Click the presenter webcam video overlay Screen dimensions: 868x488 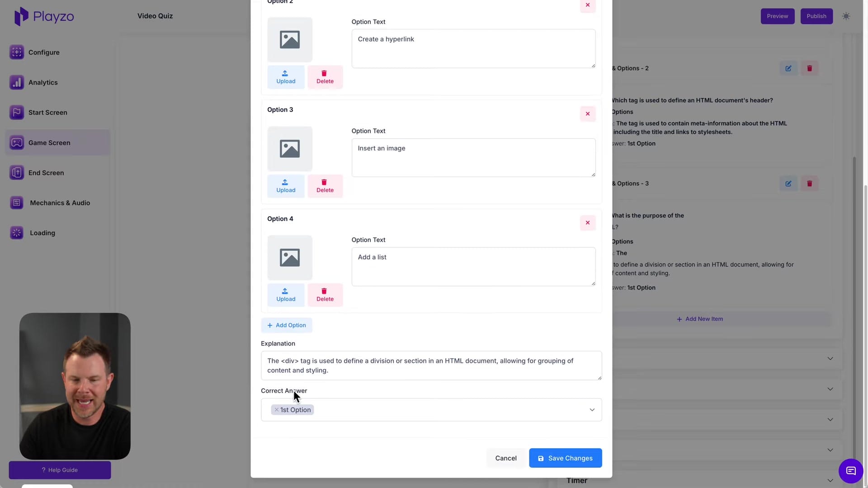[x=75, y=386]
